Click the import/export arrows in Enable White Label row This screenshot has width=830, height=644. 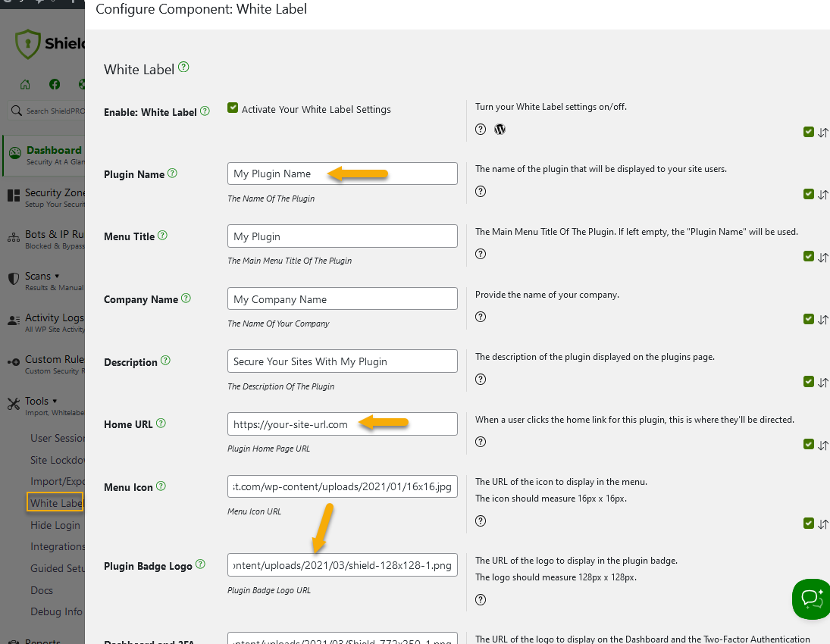pyautogui.click(x=822, y=133)
